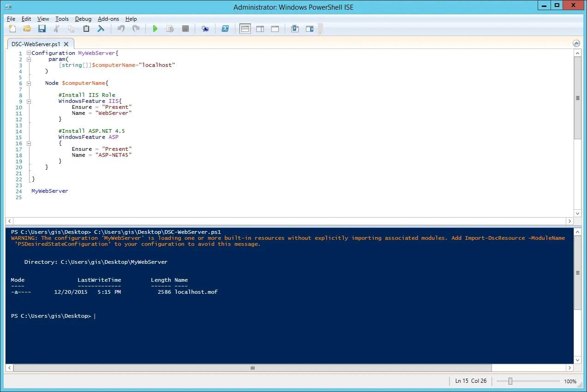Collapse the WindowsFeature IIS block
This screenshot has height=392, width=587.
click(x=29, y=101)
